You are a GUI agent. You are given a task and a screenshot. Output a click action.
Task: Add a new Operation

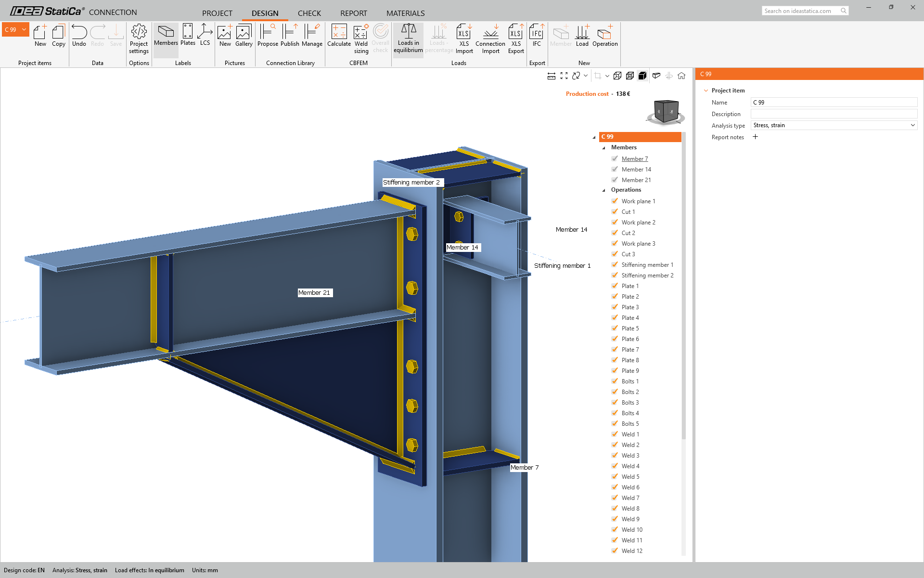click(605, 35)
